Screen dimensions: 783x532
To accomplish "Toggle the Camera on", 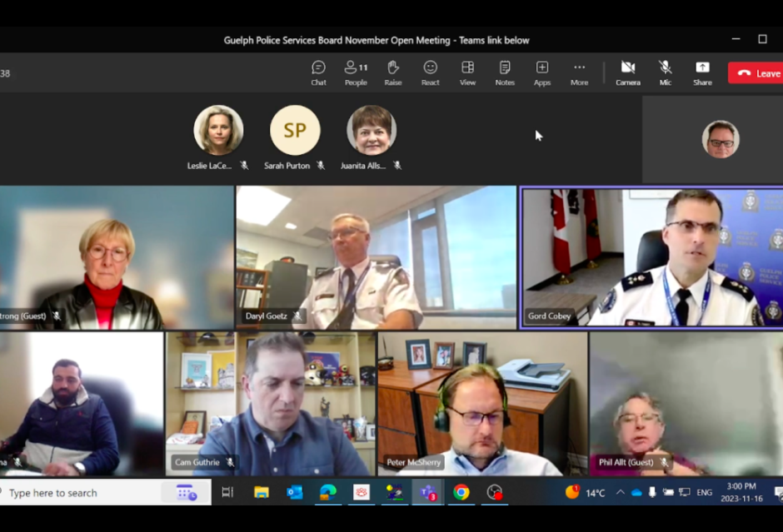I will 628,72.
